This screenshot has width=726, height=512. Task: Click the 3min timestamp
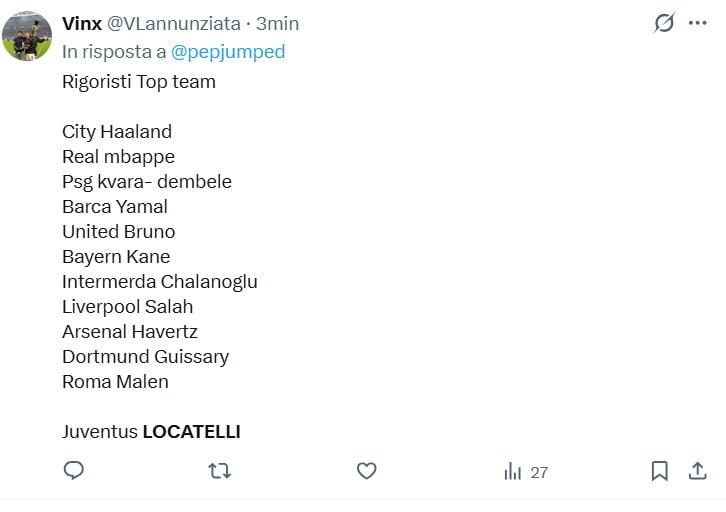pyautogui.click(x=277, y=23)
